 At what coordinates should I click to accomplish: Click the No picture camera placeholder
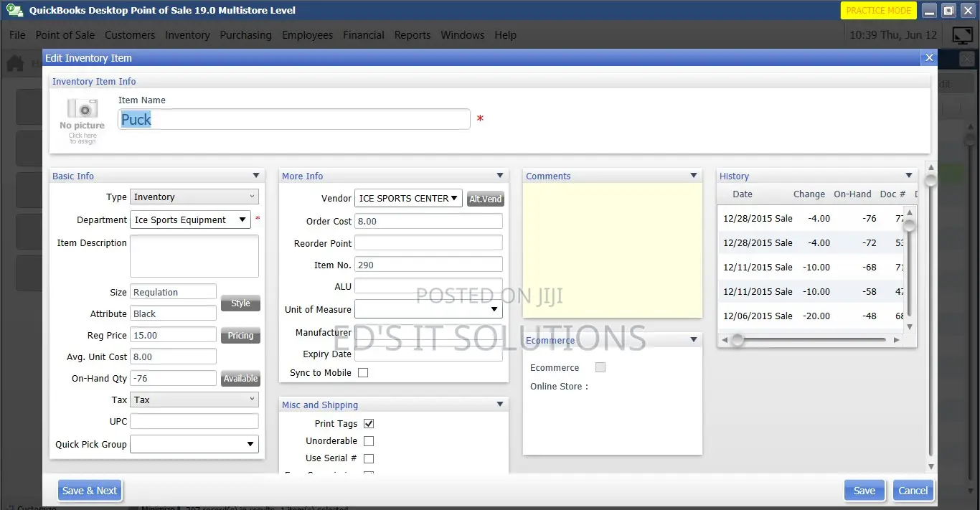click(x=83, y=121)
